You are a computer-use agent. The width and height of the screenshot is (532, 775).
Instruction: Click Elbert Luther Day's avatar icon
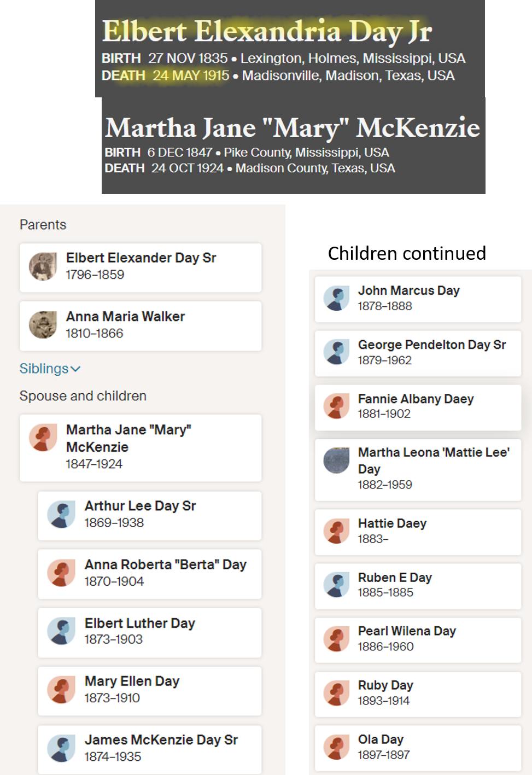tap(61, 632)
